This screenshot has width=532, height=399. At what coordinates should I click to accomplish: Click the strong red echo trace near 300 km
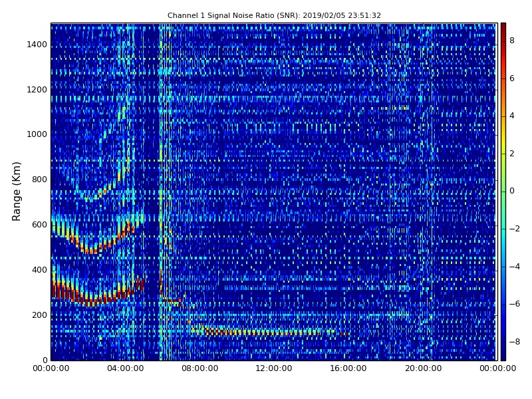click(98, 292)
